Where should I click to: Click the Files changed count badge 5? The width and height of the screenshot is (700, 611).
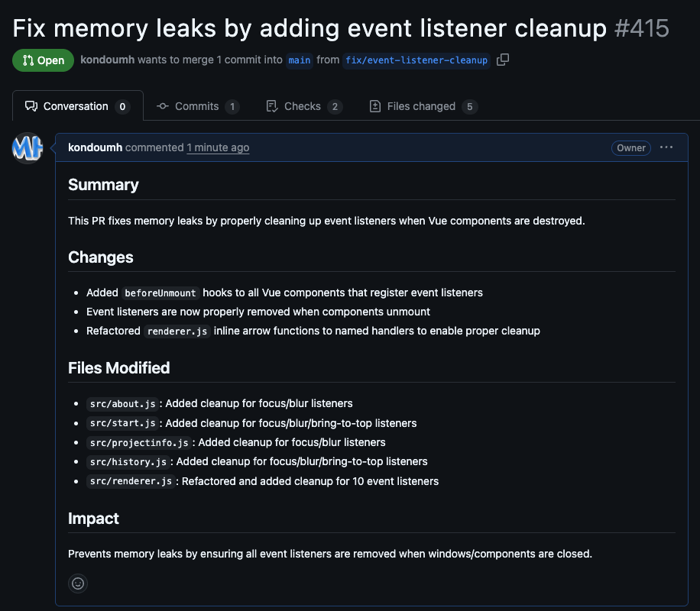[470, 107]
